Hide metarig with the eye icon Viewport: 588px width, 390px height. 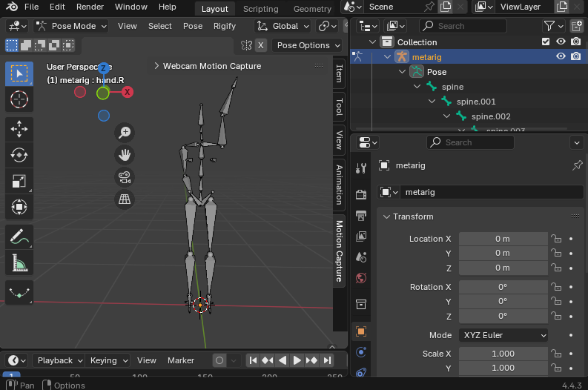(x=561, y=56)
